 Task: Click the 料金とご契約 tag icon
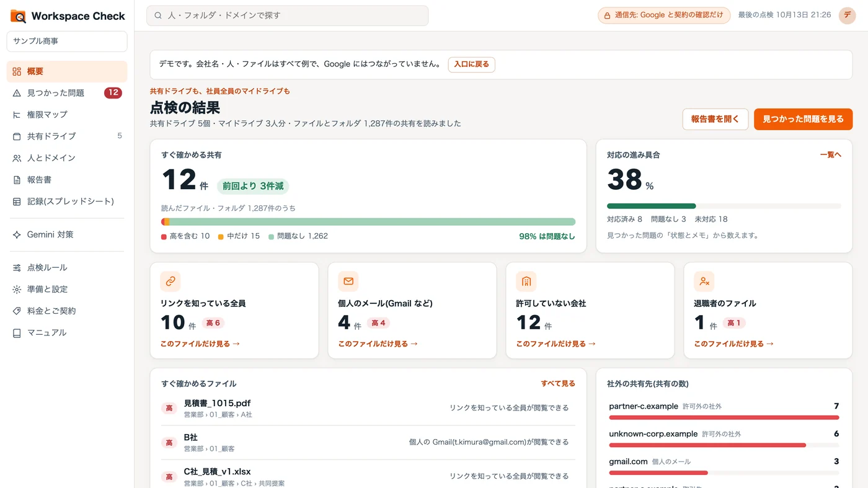pyautogui.click(x=17, y=311)
